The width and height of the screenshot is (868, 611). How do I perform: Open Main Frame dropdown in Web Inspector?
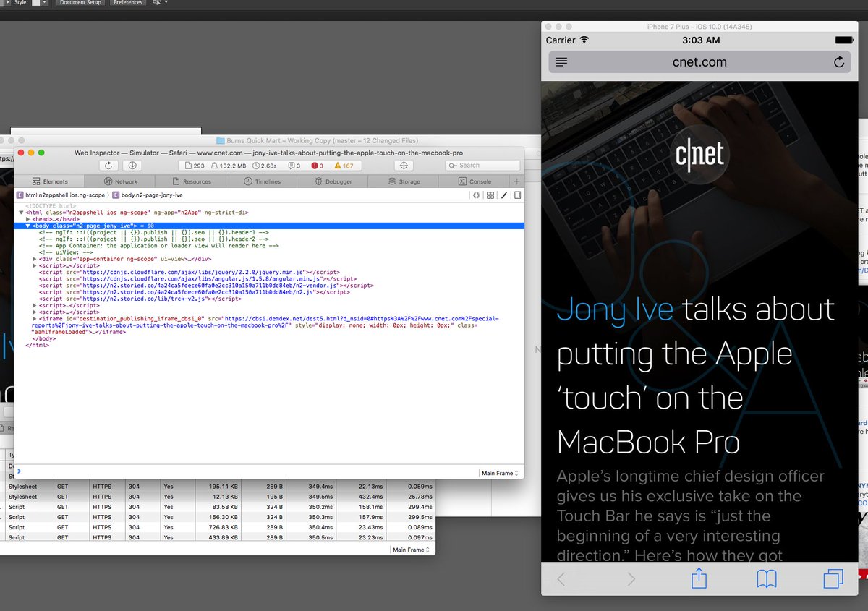(x=500, y=473)
